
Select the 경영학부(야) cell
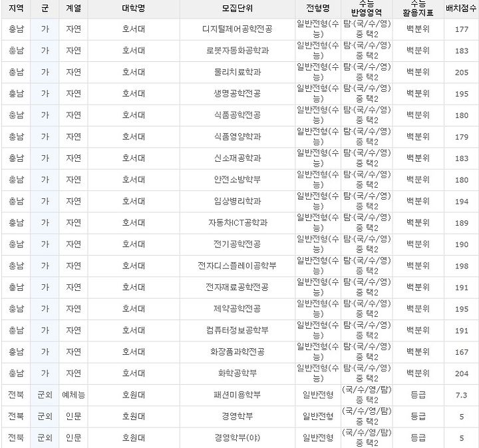[x=238, y=438]
